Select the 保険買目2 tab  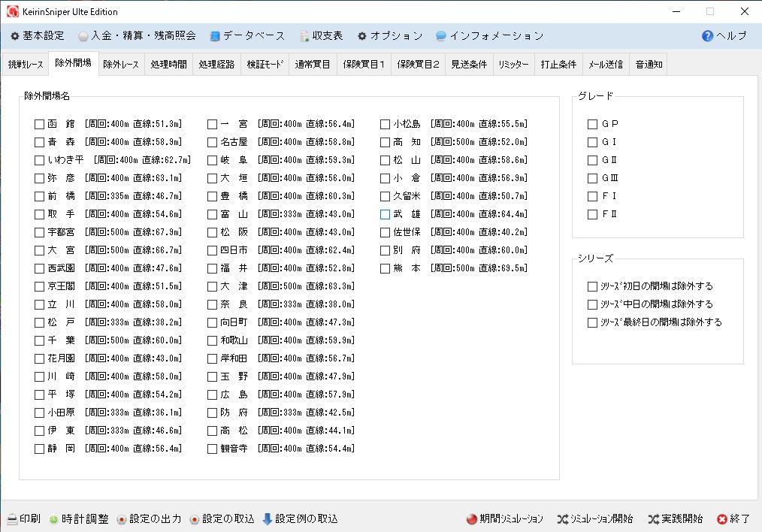click(418, 64)
